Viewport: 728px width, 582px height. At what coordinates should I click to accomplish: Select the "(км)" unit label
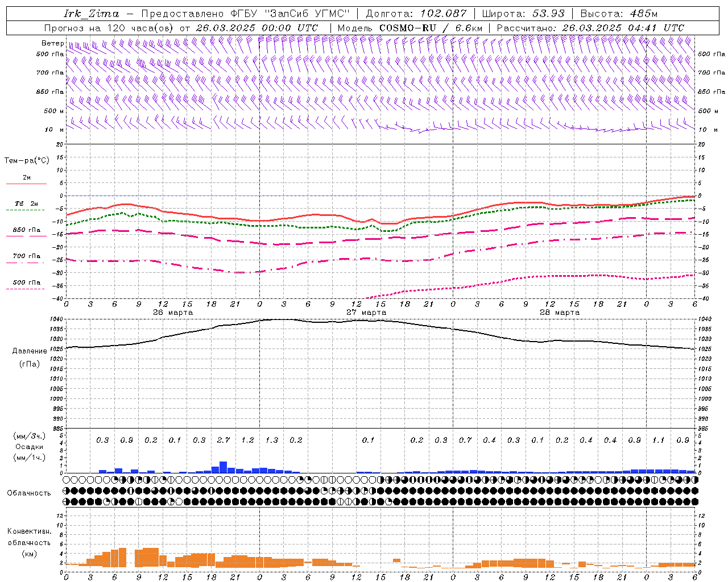[29, 554]
